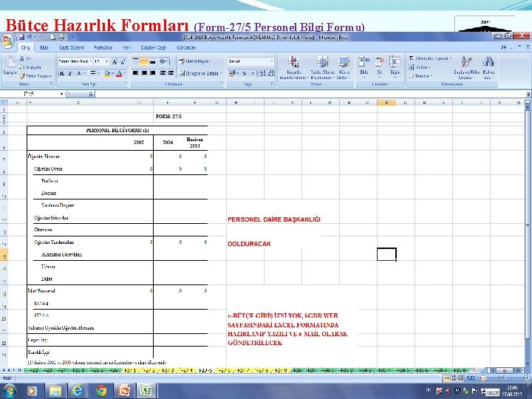The height and width of the screenshot is (399, 532).
Task: Click the zoom slider in the status bar
Action: click(503, 378)
